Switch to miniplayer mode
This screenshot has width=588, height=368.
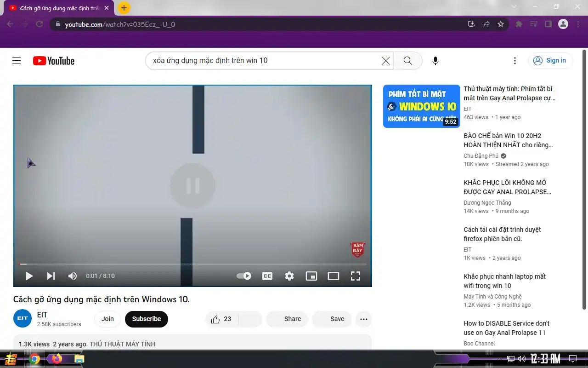click(311, 276)
